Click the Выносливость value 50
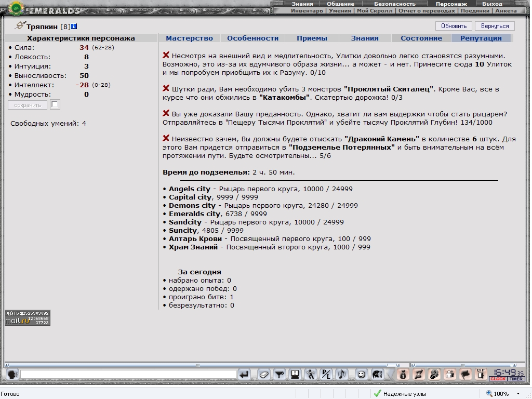532x399 pixels. 84,76
